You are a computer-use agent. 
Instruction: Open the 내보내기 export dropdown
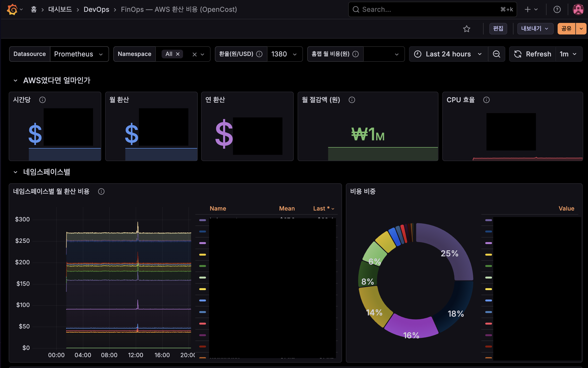tap(535, 29)
